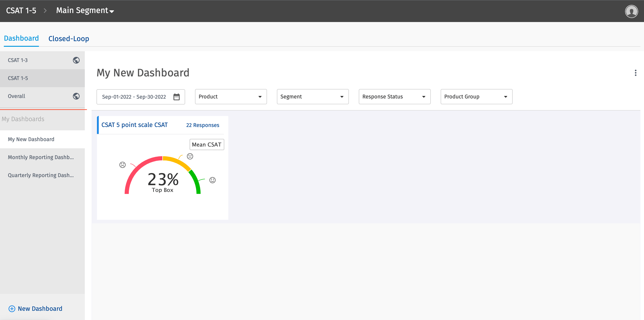
Task: Expand the Response Status dropdown
Action: point(394,97)
